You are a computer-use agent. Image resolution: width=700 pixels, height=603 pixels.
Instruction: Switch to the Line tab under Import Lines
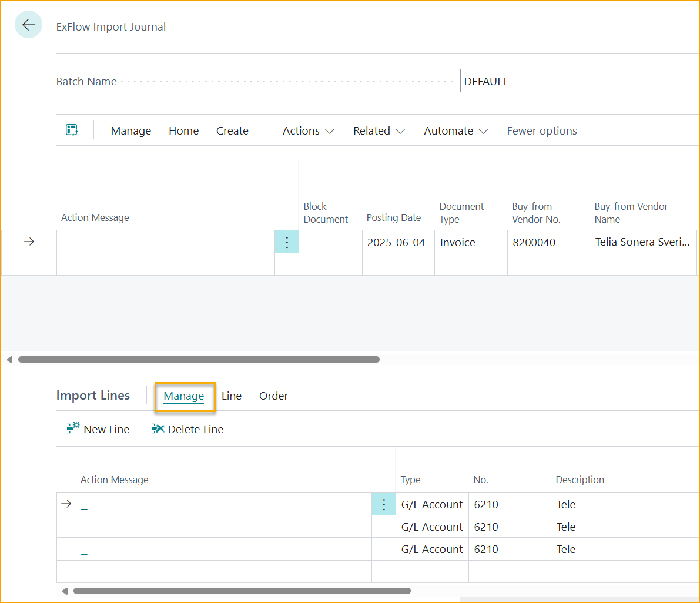[x=232, y=396]
